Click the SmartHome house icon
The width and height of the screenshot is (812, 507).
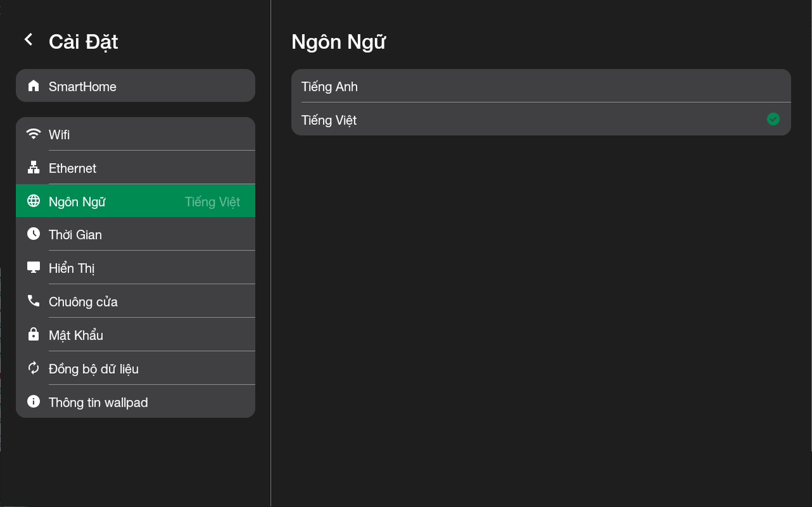[34, 86]
